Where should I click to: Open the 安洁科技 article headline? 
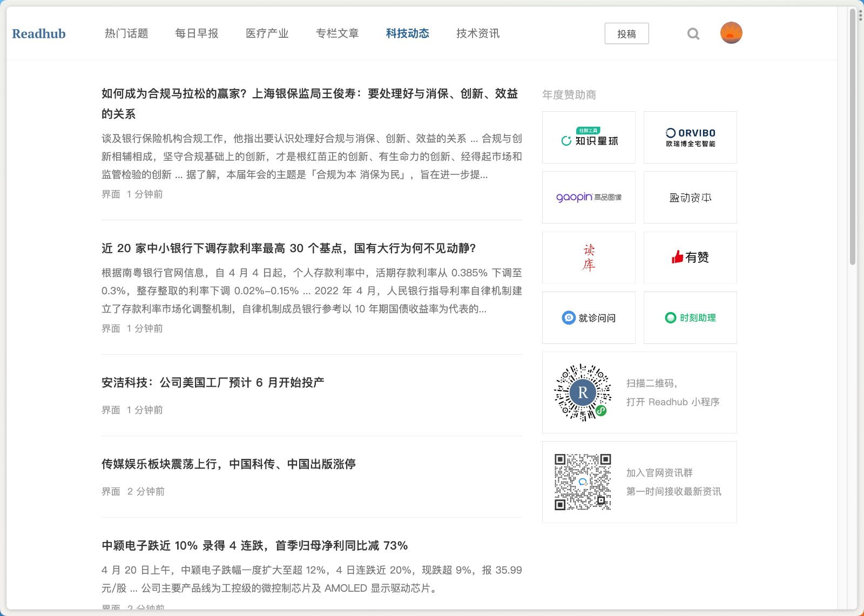click(x=213, y=382)
